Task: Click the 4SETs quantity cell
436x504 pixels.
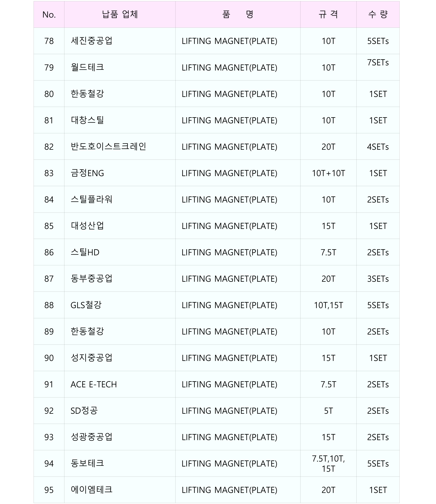Action: coord(378,147)
